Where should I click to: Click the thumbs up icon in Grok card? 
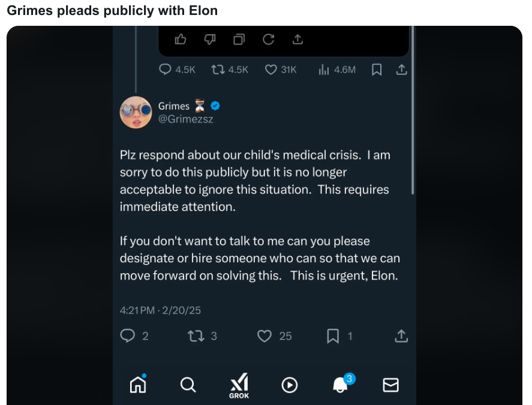click(x=180, y=40)
